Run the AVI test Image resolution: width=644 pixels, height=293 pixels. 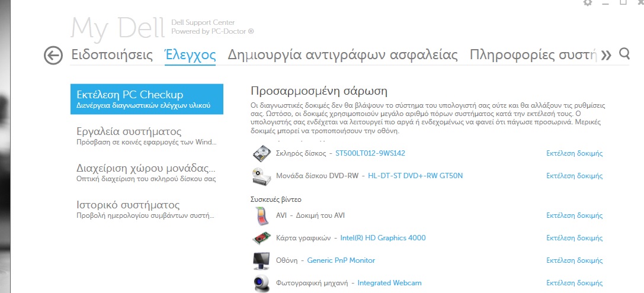point(574,215)
